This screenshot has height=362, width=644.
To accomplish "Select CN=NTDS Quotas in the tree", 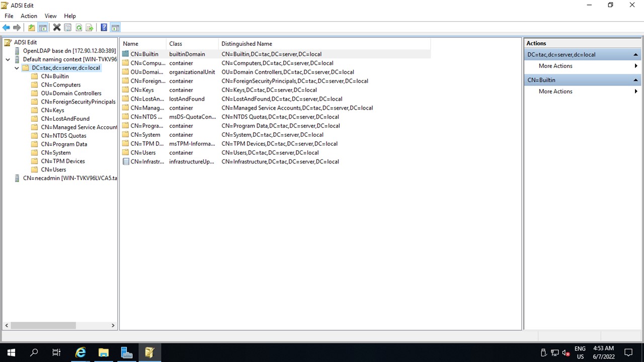I will pyautogui.click(x=63, y=136).
